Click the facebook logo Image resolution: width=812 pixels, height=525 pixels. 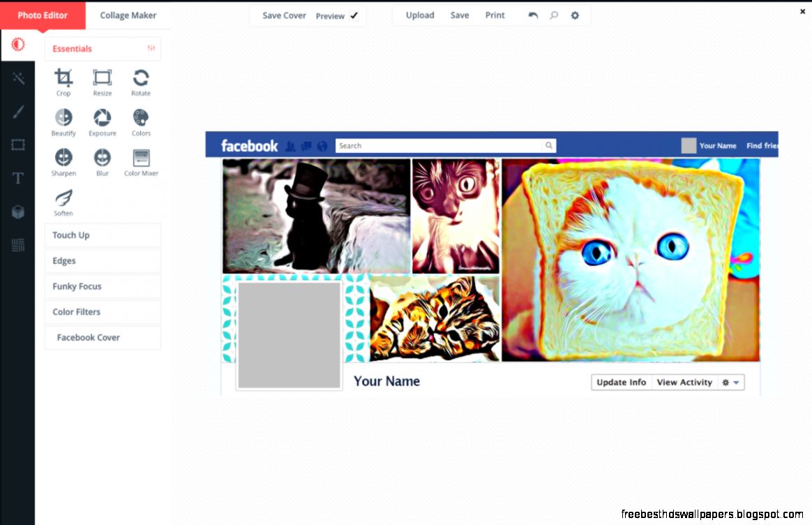tap(250, 146)
